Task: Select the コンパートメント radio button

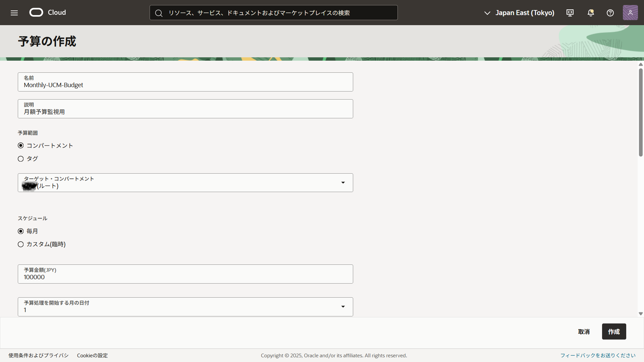Action: [x=21, y=145]
